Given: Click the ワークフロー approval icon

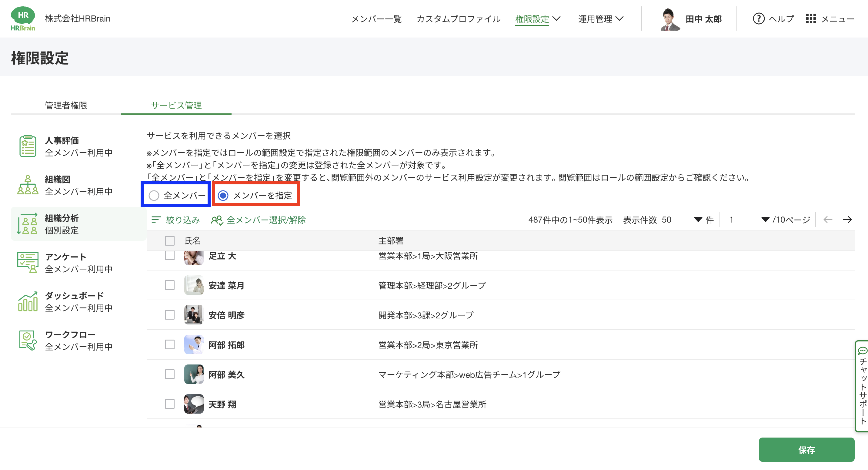Looking at the screenshot, I should pos(28,340).
